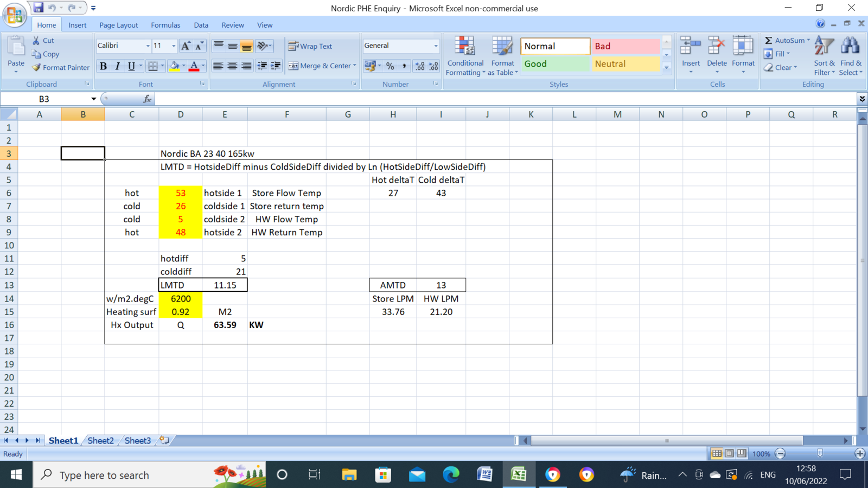868x488 pixels.
Task: Apply the Good cell style
Action: click(x=554, y=64)
